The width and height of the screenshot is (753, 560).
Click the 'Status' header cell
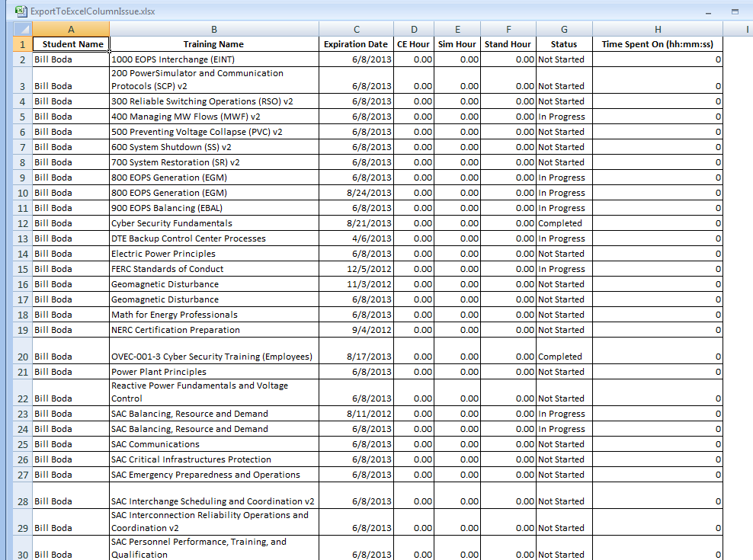tap(564, 44)
